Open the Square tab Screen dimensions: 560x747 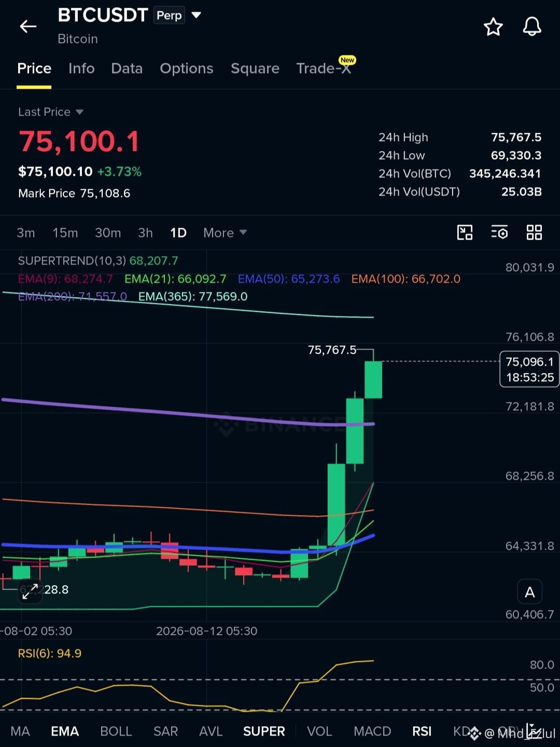[x=255, y=68]
